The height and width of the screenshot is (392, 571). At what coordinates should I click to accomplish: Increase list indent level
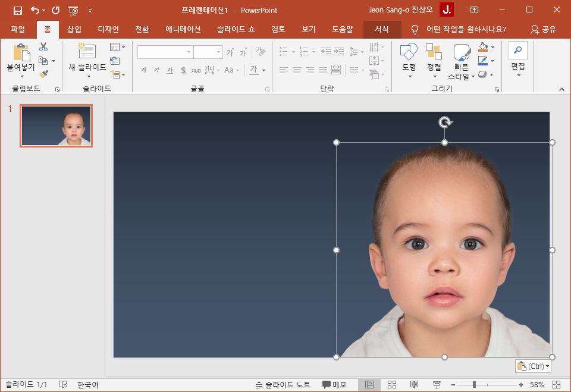pyautogui.click(x=339, y=52)
